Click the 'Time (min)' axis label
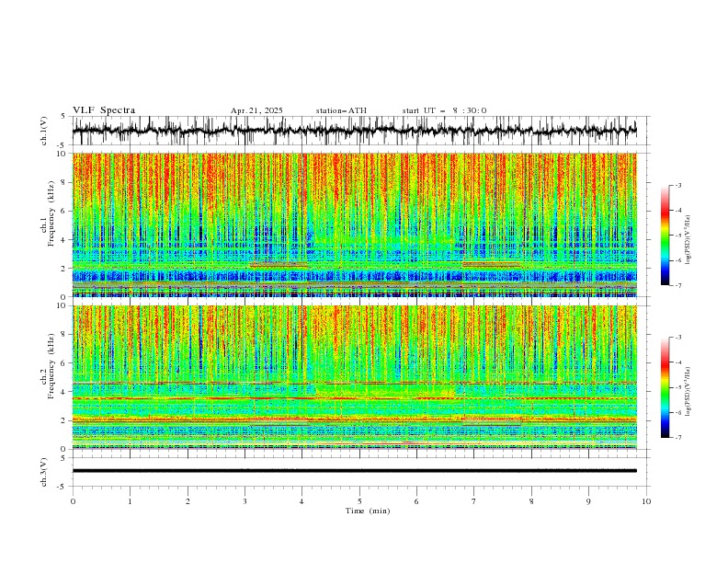The width and height of the screenshot is (728, 563). pyautogui.click(x=368, y=511)
